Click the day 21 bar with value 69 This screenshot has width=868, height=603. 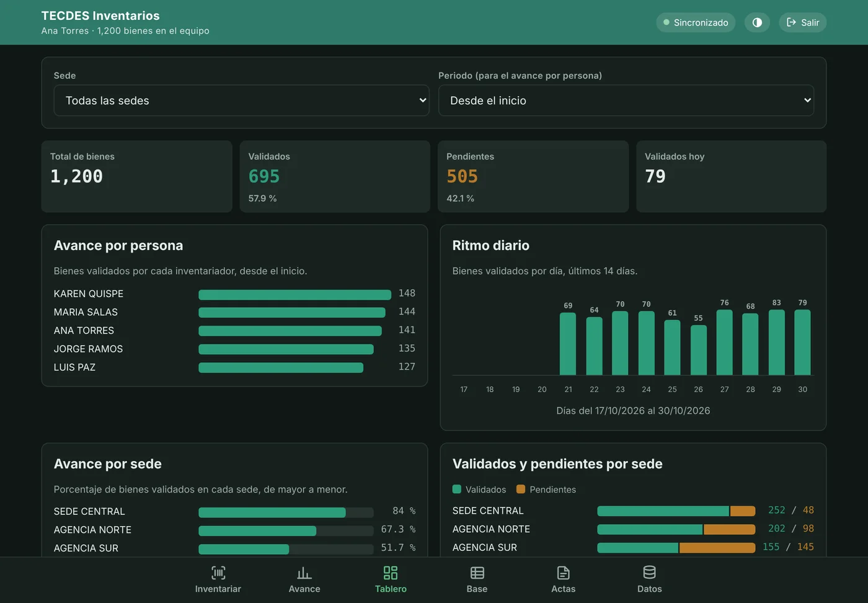click(x=568, y=344)
